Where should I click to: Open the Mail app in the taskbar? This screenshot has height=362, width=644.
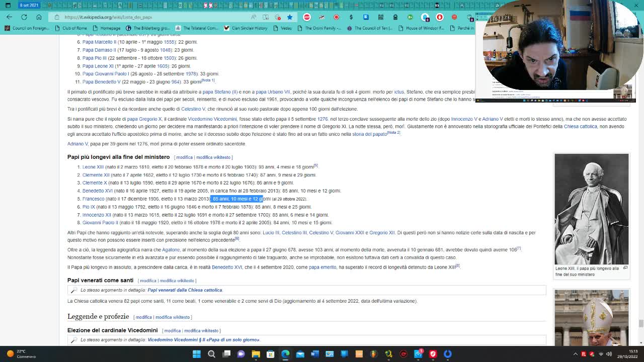pyautogui.click(x=300, y=354)
